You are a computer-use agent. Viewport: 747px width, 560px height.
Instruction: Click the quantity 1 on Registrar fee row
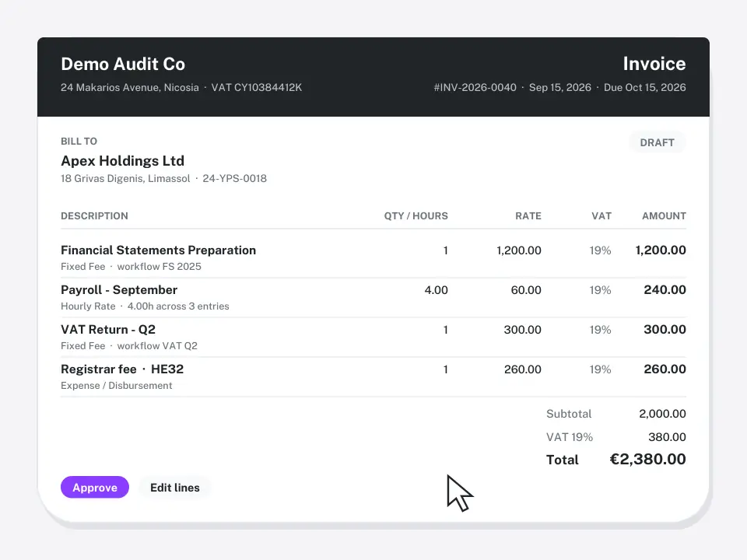point(445,369)
